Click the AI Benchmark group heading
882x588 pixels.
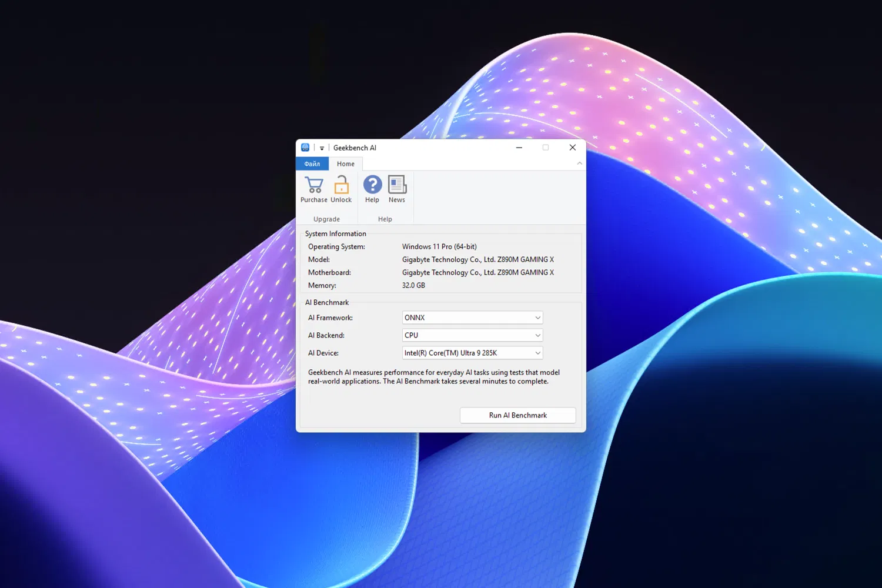pos(327,303)
